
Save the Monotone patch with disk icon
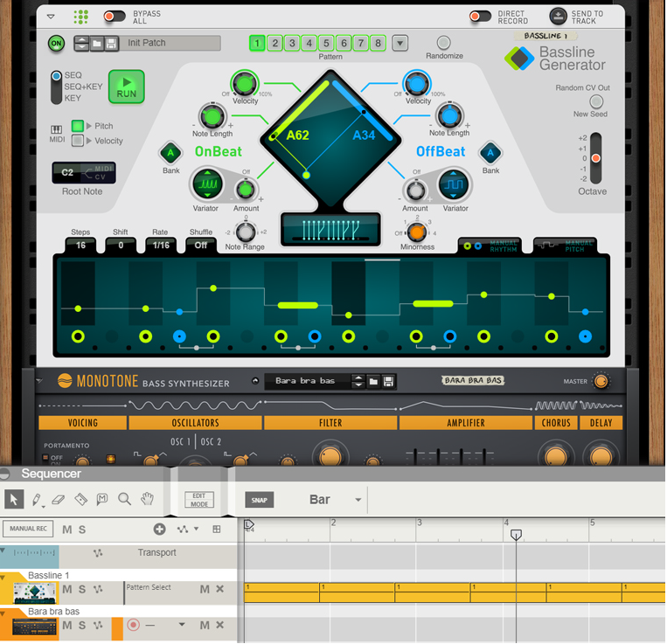[x=388, y=381]
